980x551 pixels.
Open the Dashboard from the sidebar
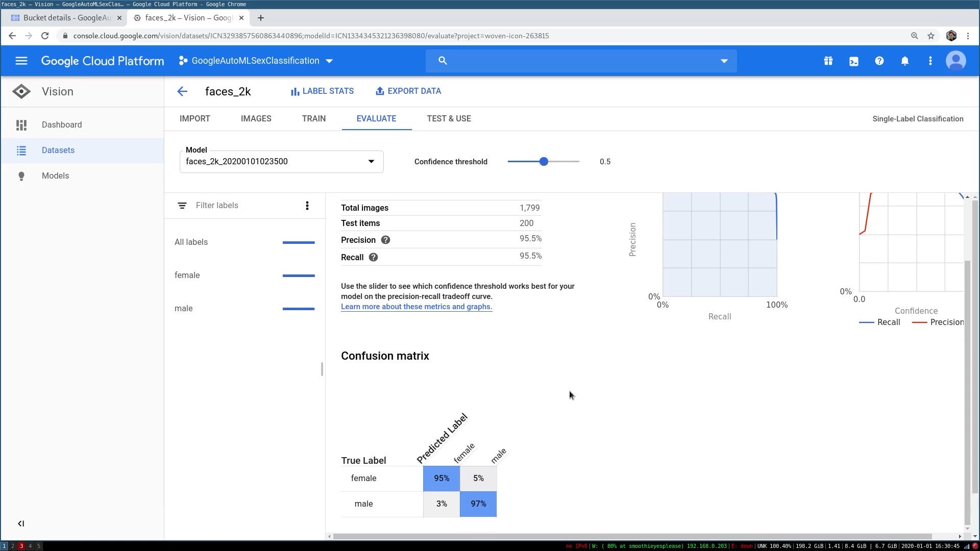point(61,124)
